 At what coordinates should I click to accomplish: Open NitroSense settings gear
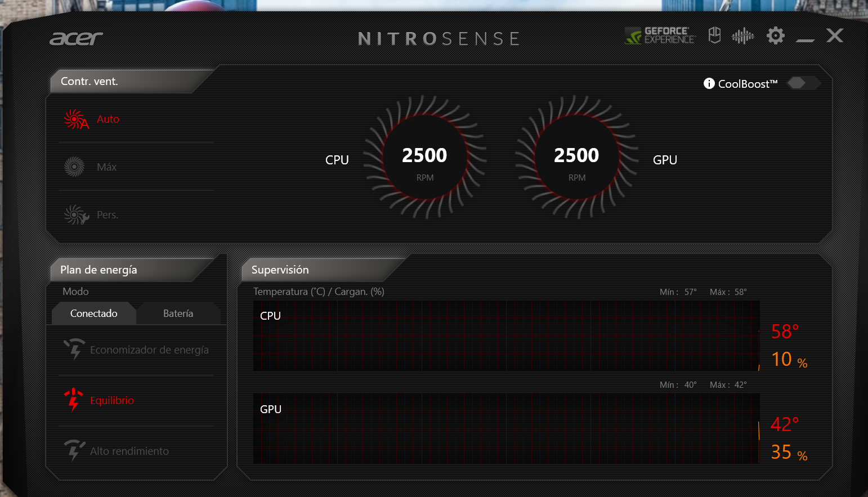tap(776, 35)
